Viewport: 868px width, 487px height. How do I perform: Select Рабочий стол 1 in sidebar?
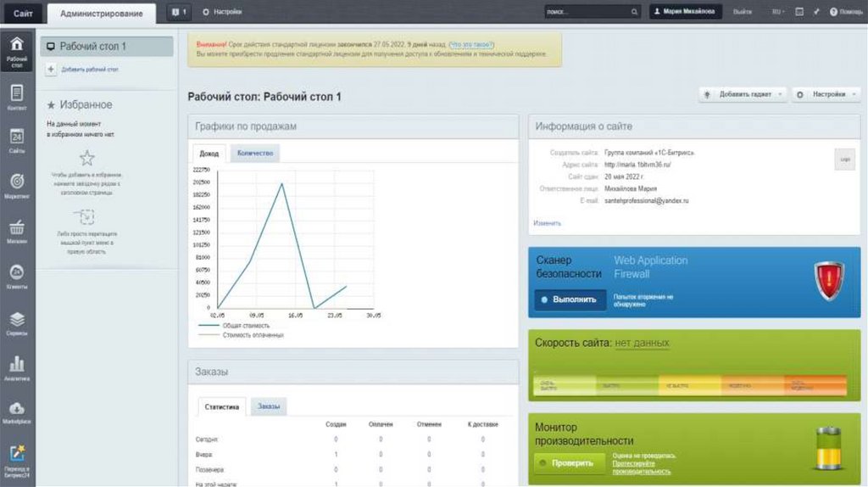point(106,47)
